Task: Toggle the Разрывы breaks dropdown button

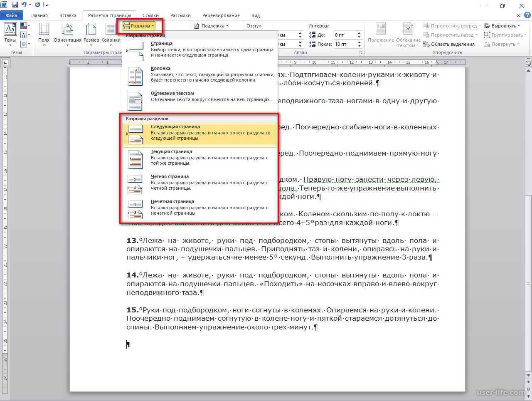Action: point(139,26)
